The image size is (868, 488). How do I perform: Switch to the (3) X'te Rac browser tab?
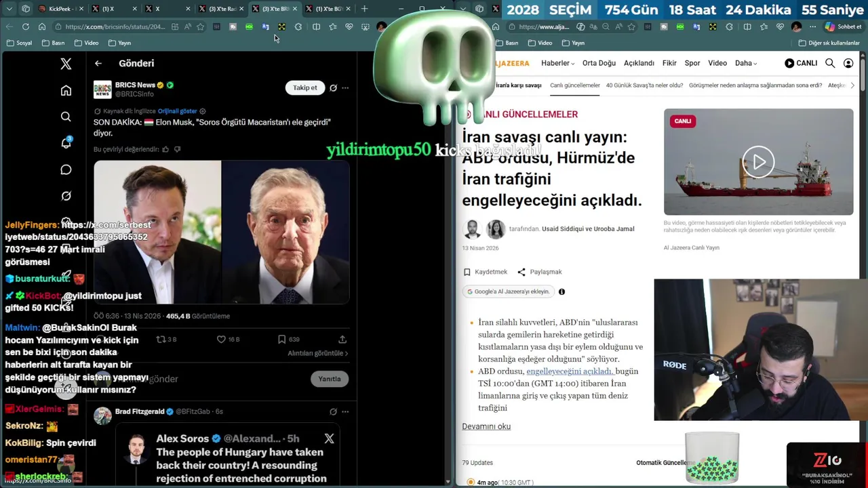pos(221,9)
